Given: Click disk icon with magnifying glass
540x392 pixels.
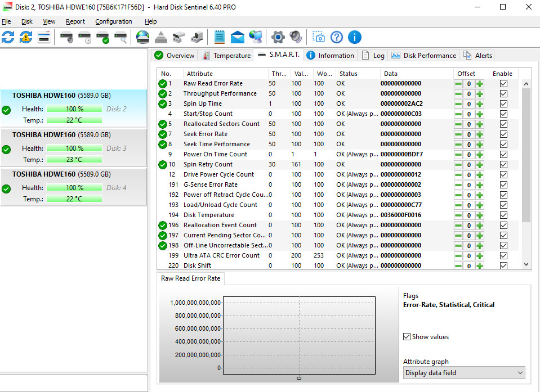Looking at the screenshot, I should click(x=121, y=37).
